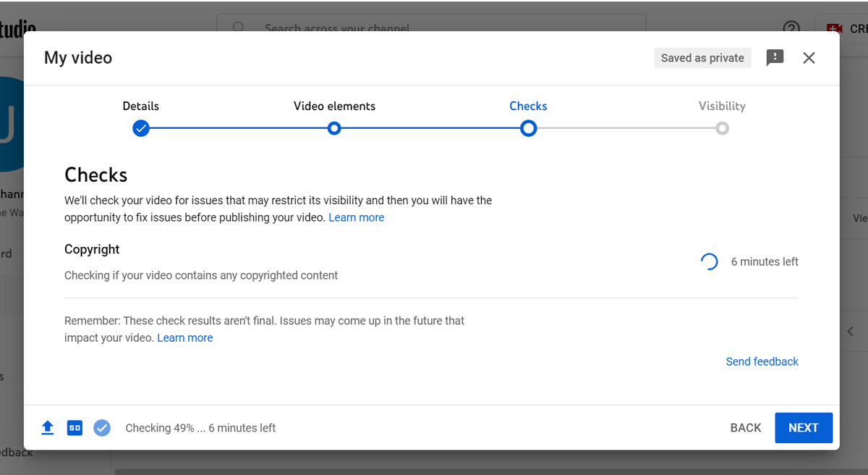Image resolution: width=868 pixels, height=475 pixels.
Task: Expand the Details step
Action: 140,106
